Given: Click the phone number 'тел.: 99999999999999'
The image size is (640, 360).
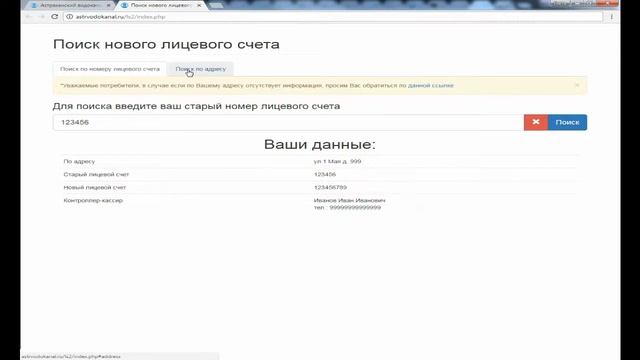Looking at the screenshot, I should pos(347,207).
